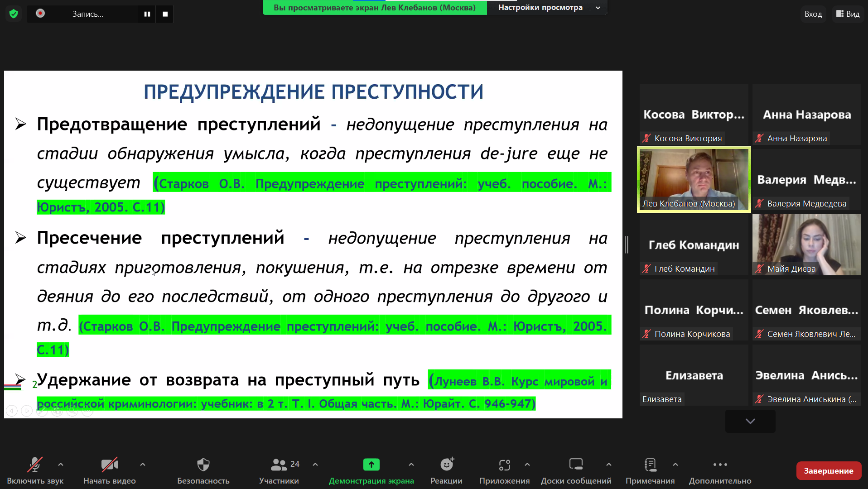Open the Приложения apps panel
Image resolution: width=868 pixels, height=489 pixels.
pos(505,471)
